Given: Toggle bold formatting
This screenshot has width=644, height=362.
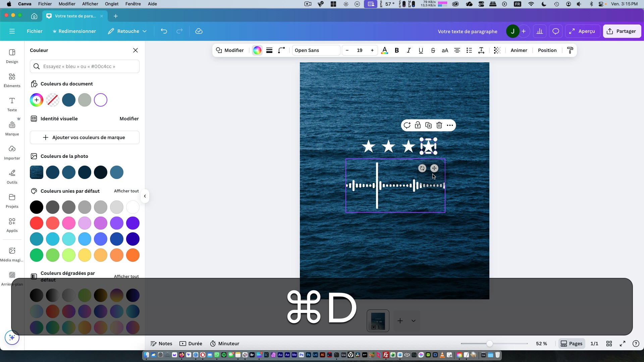Looking at the screenshot, I should [397, 50].
